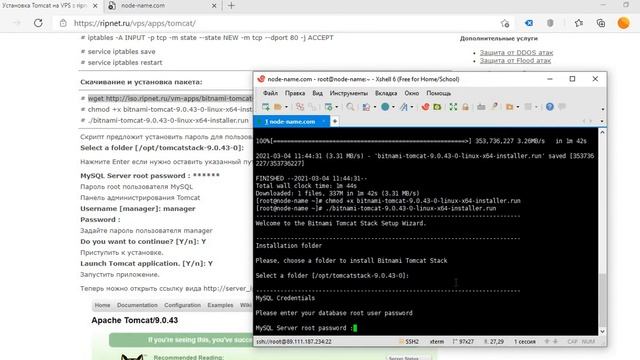Click the blue extension icon in browser toolbar
The image size is (640, 360).
tap(529, 23)
